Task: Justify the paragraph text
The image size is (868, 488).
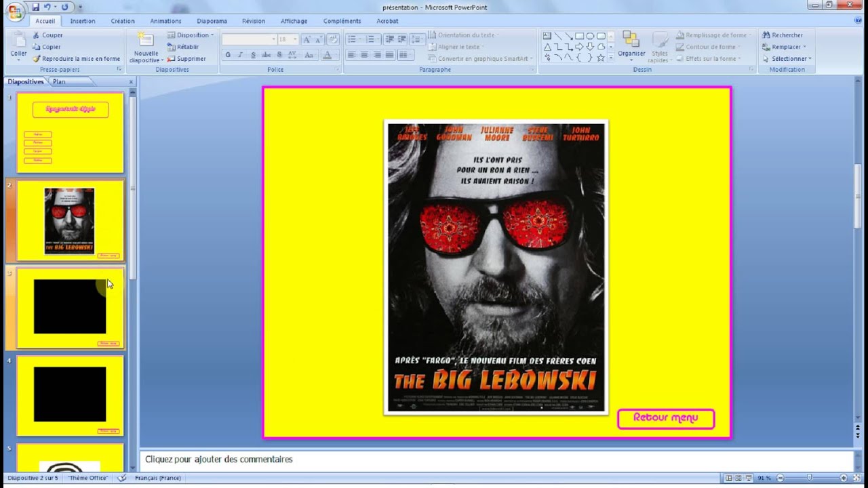Action: pyautogui.click(x=390, y=55)
